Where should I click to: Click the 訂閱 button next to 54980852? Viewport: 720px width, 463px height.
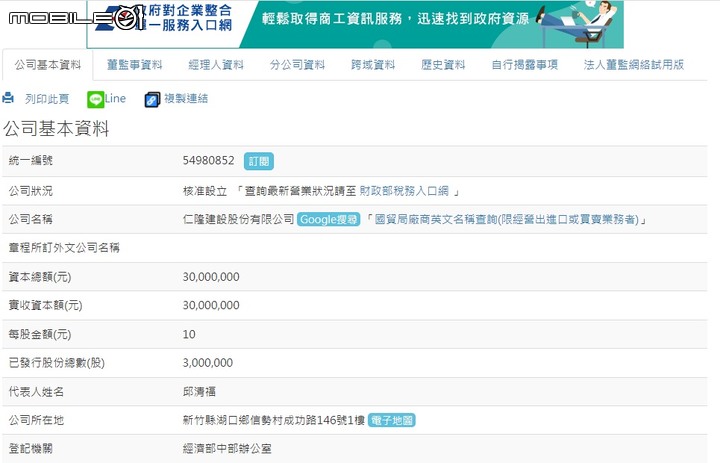[x=259, y=161]
